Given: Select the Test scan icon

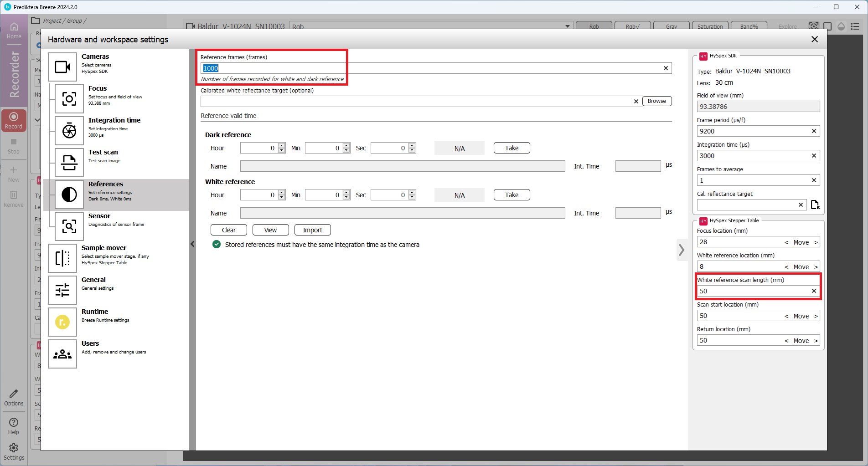Looking at the screenshot, I should [x=69, y=163].
